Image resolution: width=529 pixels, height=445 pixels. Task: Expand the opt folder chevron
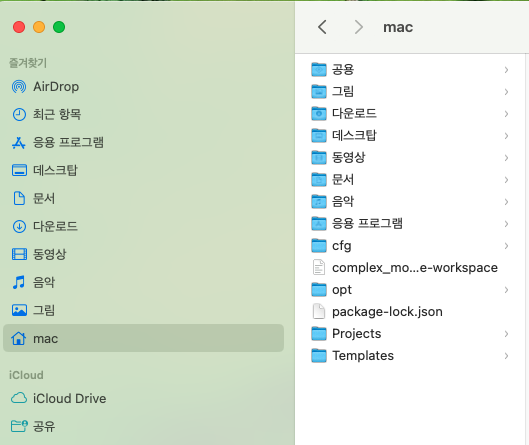506,290
